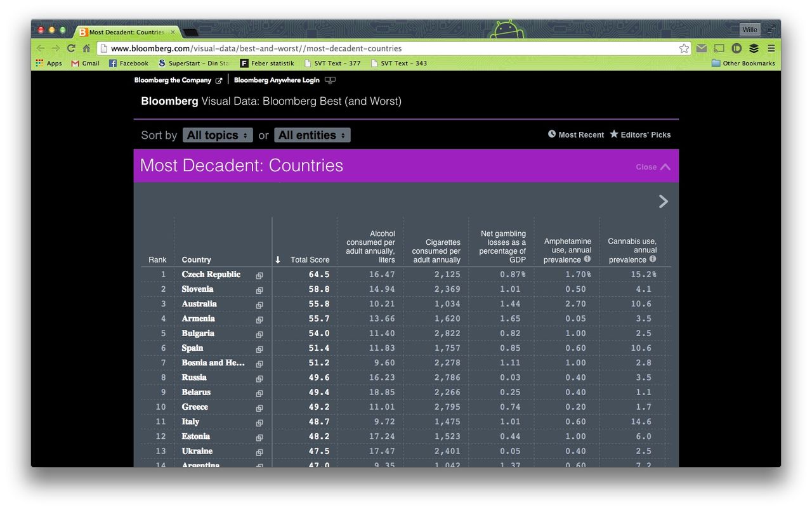The height and width of the screenshot is (510, 812).
Task: Open Bulgaria details popup icon
Action: 259,335
